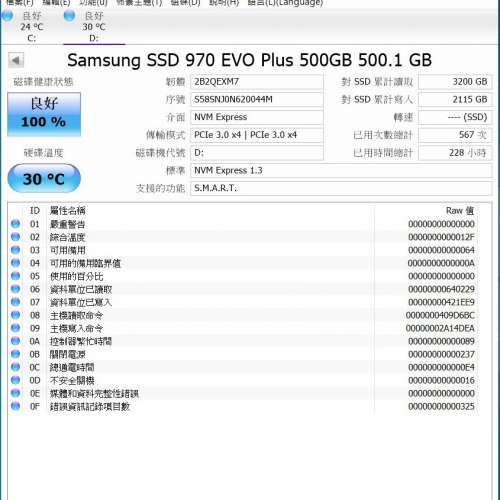Click the total host reads value 3200 GB
The image size is (500, 500).
[455, 82]
